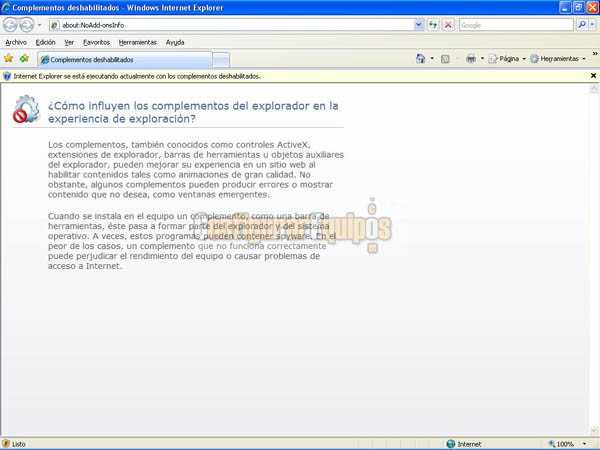Restore down the Internet Explorer window

579,7
